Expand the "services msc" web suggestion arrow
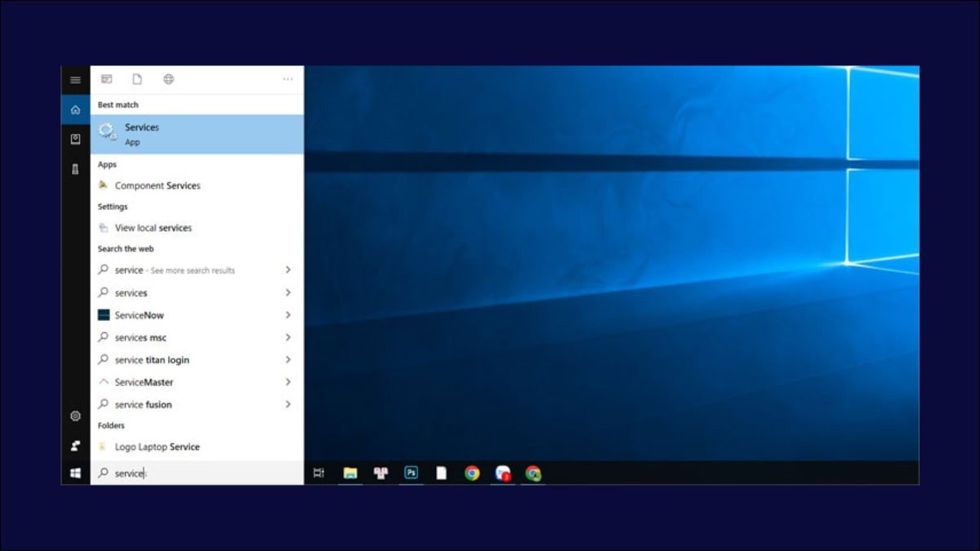 tap(288, 337)
